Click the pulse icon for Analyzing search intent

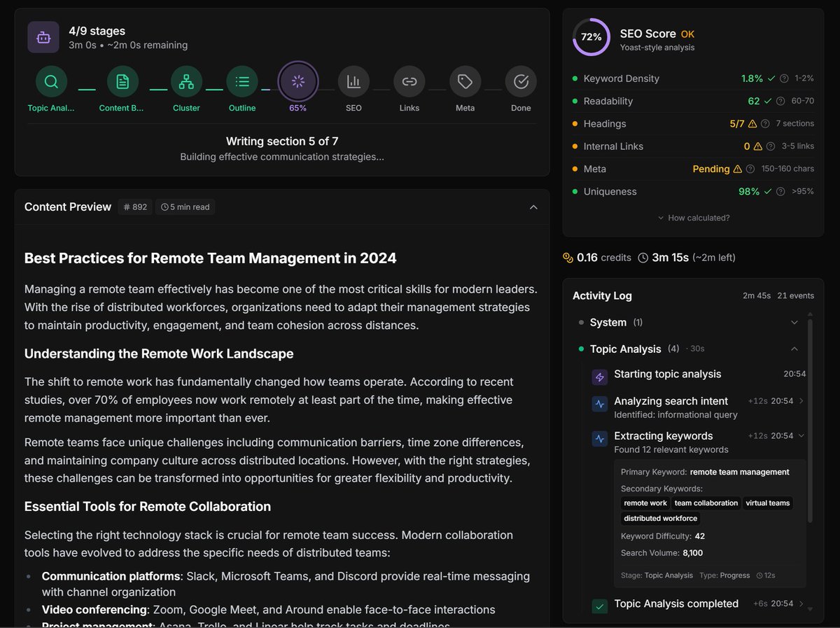(x=599, y=404)
